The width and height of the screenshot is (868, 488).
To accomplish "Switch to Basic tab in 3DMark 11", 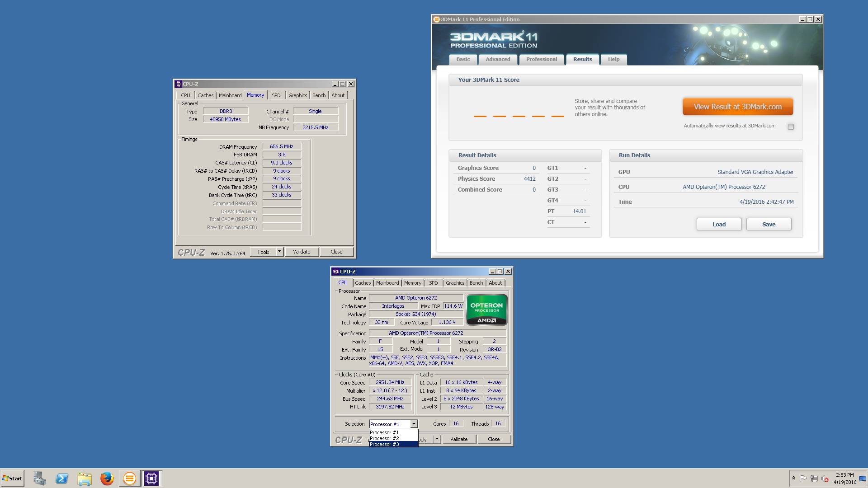I will [x=463, y=59].
